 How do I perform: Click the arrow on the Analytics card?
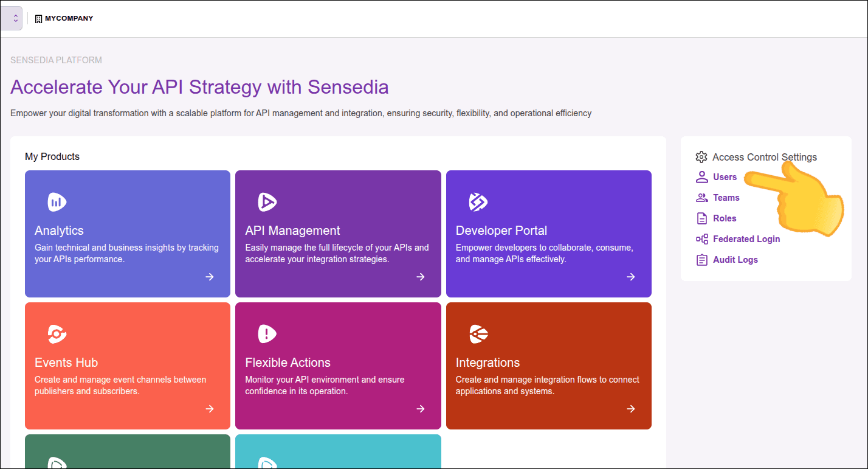tap(210, 277)
